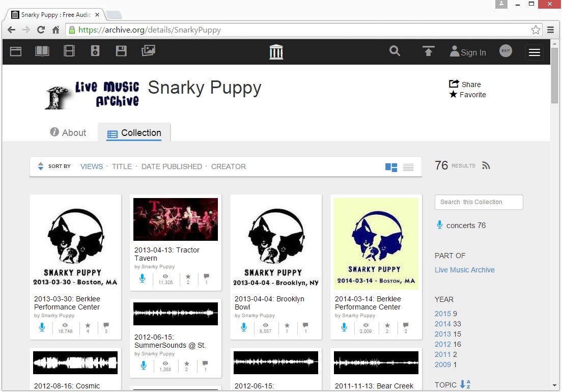Filter by year 2011
562x392 pixels.
pos(443,354)
